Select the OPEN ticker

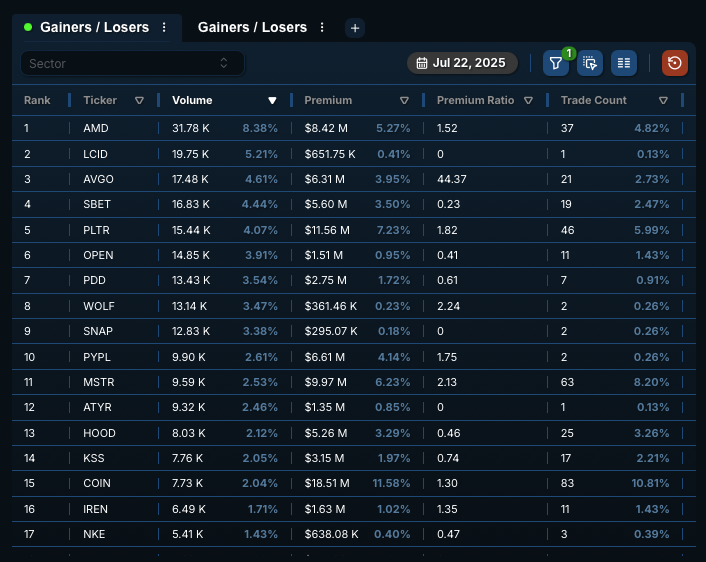click(98, 255)
